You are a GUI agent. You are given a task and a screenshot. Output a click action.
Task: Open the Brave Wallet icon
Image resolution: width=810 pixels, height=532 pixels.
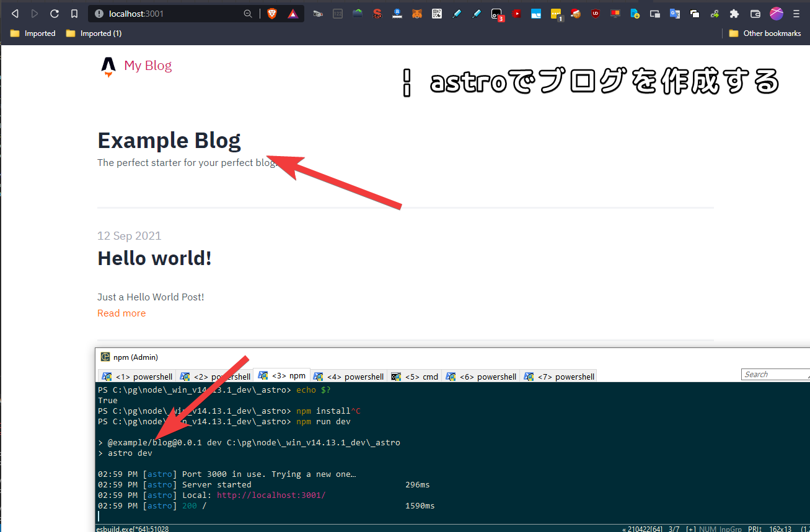click(755, 14)
